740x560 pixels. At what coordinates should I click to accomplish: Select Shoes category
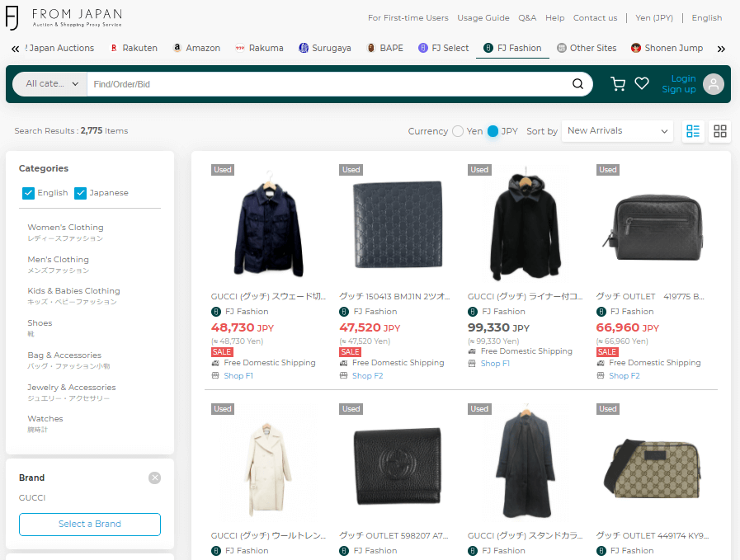[40, 328]
